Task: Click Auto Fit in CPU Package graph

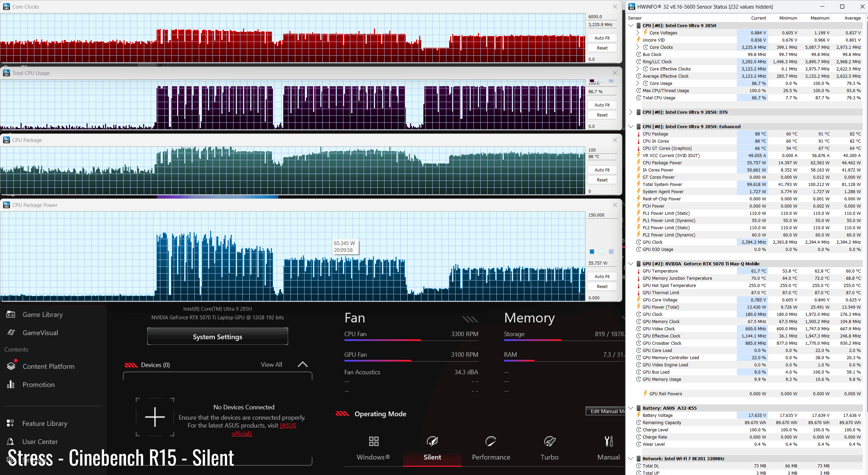Action: 602,170
